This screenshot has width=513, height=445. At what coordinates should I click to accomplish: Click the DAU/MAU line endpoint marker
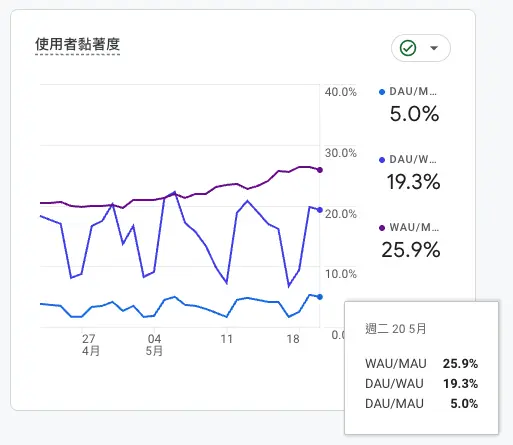coord(320,297)
